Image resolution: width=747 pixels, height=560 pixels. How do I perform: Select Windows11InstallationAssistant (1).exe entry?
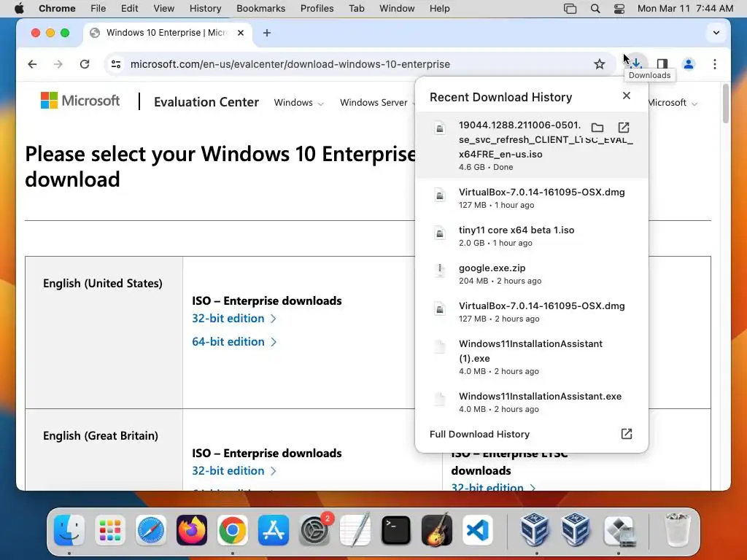coord(531,357)
